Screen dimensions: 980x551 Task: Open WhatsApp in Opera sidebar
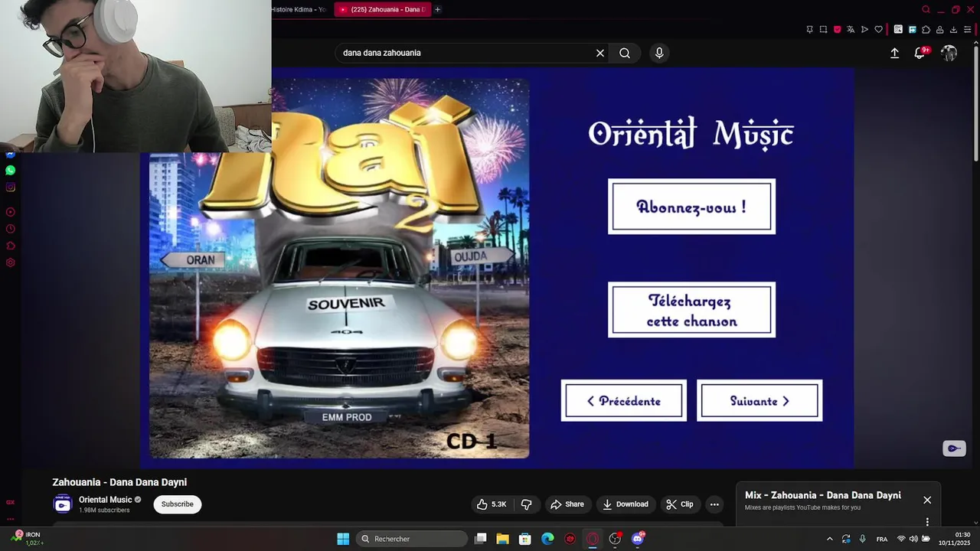[x=10, y=170]
